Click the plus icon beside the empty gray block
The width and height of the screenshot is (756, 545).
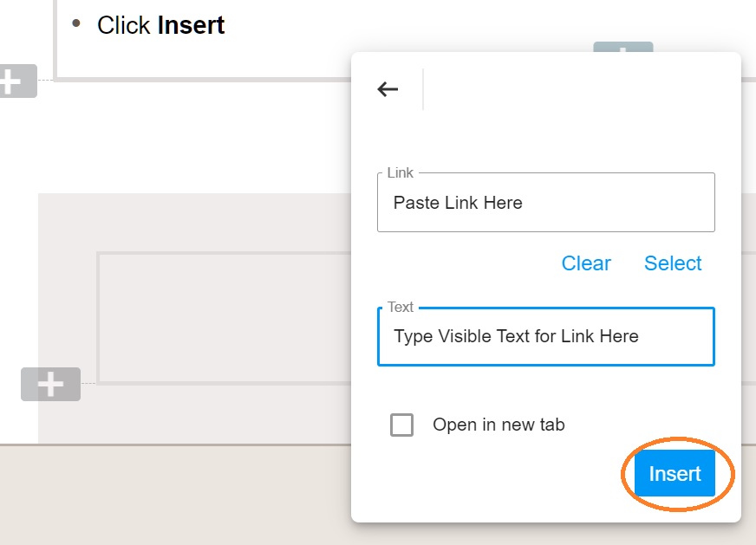click(50, 384)
